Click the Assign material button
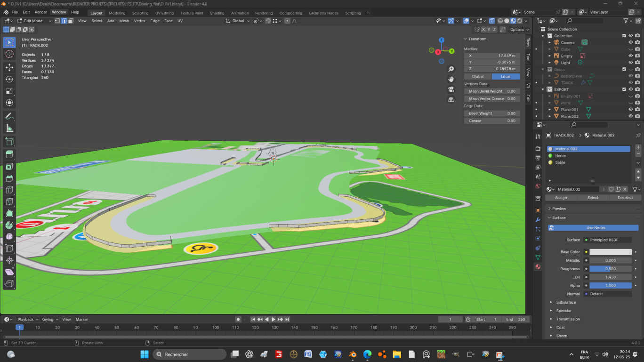This screenshot has width=644, height=362. pyautogui.click(x=561, y=198)
